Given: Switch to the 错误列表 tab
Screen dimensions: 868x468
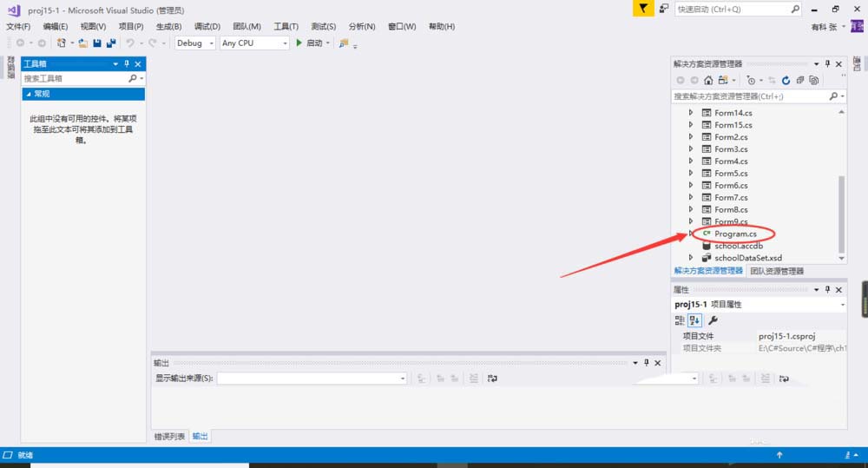Looking at the screenshot, I should (169, 436).
